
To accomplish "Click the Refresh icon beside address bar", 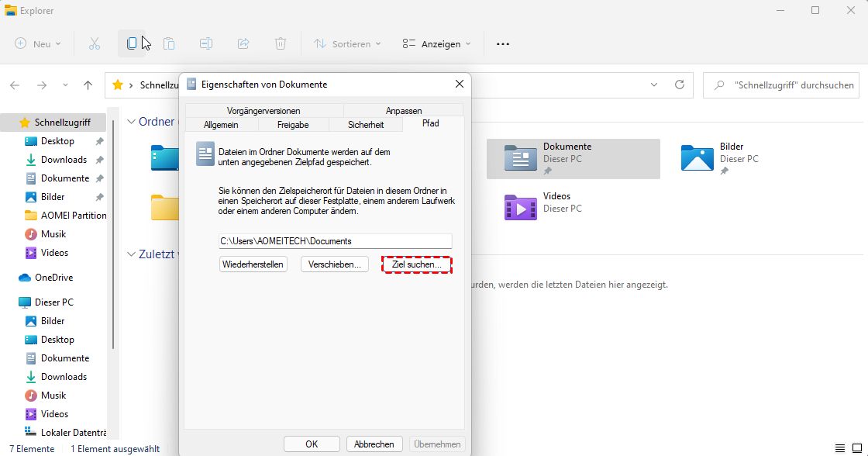I will click(680, 85).
